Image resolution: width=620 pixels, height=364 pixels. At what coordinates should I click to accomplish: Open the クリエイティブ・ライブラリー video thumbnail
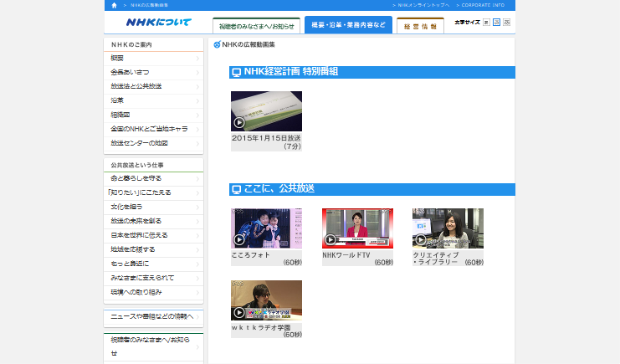point(448,228)
